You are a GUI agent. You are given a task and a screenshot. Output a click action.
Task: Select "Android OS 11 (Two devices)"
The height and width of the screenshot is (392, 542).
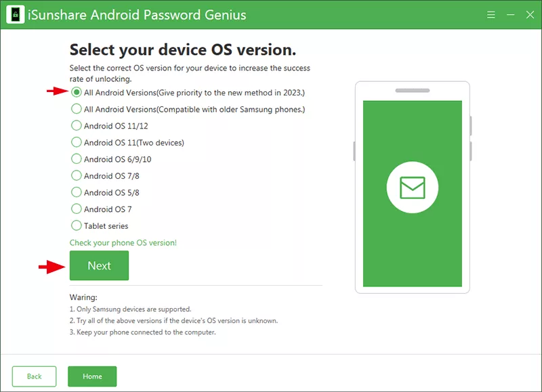coord(76,142)
